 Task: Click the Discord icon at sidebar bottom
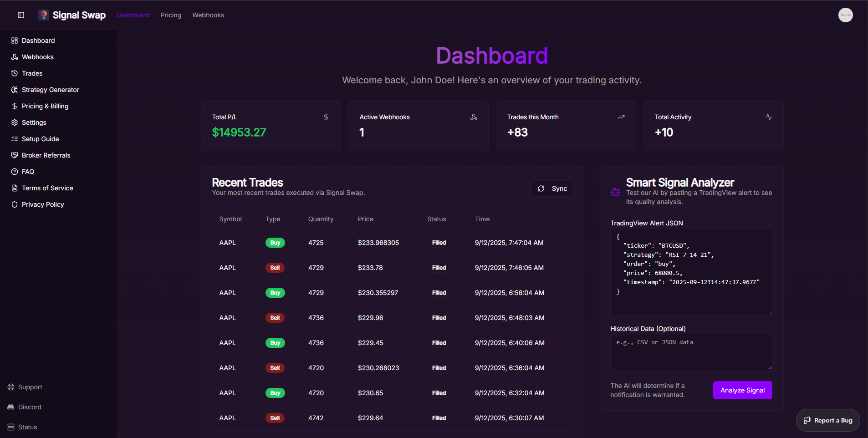click(x=11, y=407)
